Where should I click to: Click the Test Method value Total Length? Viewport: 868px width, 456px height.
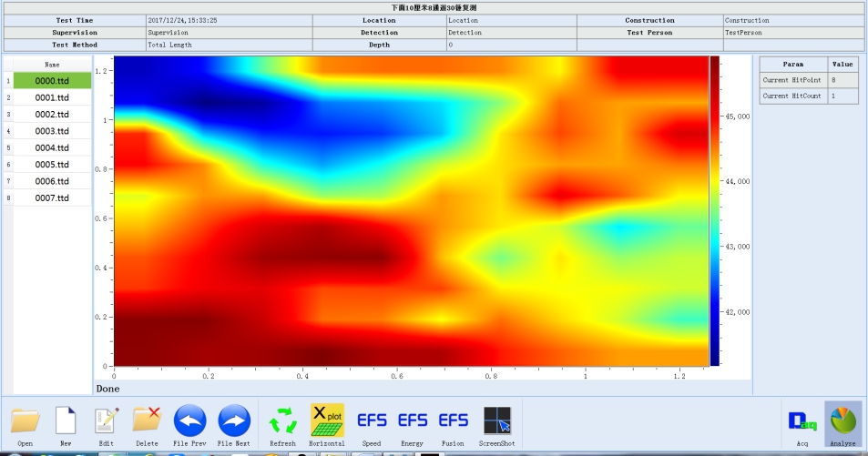pyautogui.click(x=228, y=45)
